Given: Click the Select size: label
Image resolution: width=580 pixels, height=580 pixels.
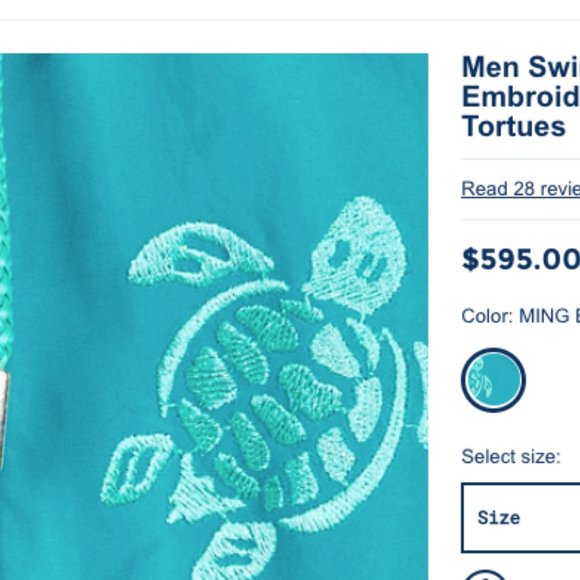Looking at the screenshot, I should click(x=511, y=456).
